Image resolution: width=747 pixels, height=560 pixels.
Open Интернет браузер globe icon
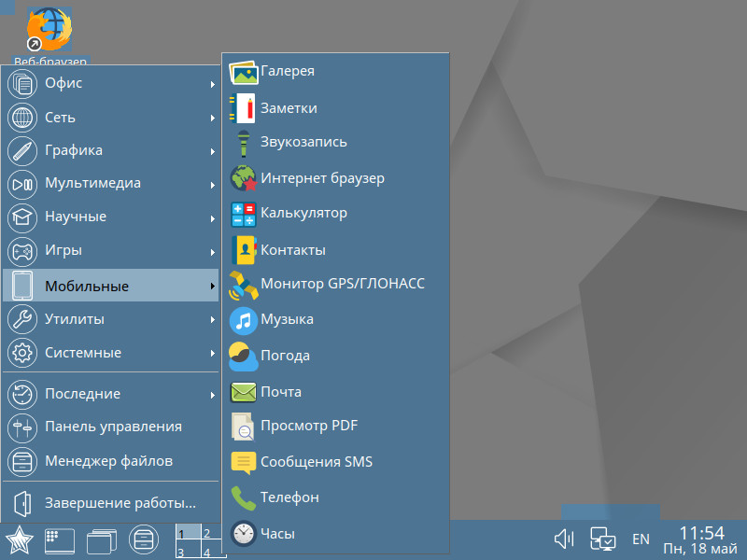coord(244,178)
